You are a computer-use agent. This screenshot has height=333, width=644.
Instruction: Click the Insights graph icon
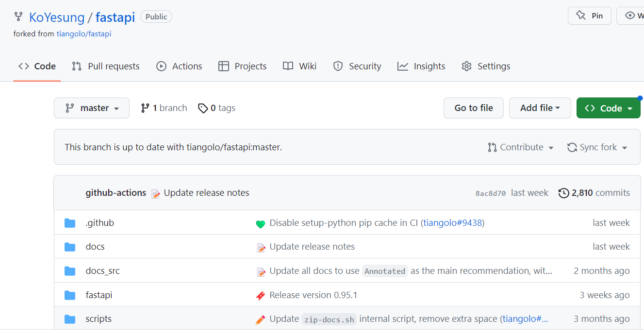[403, 66]
